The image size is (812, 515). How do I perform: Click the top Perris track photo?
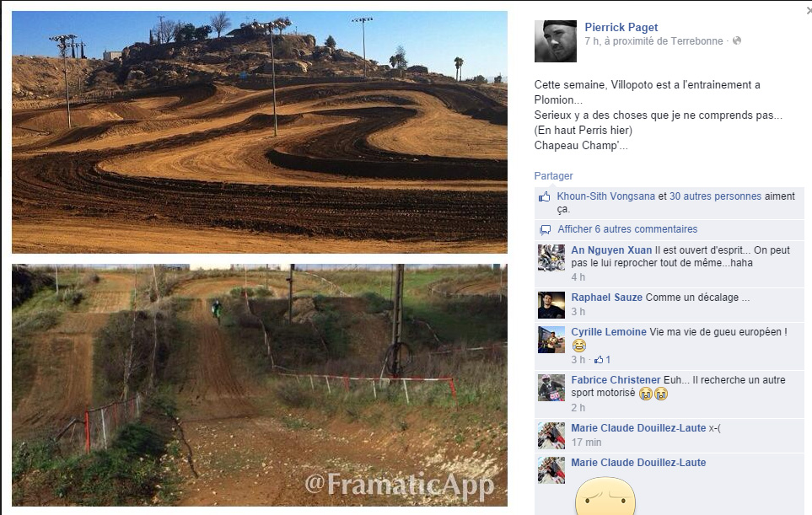[x=260, y=132]
